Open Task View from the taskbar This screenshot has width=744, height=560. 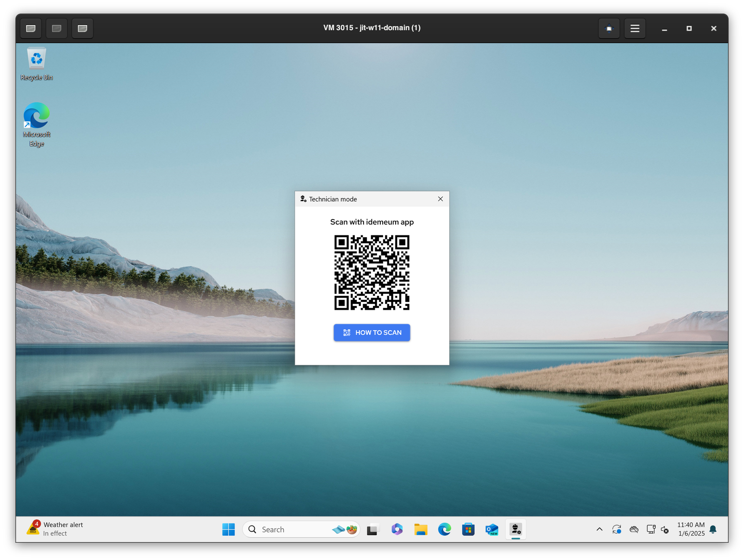point(372,529)
